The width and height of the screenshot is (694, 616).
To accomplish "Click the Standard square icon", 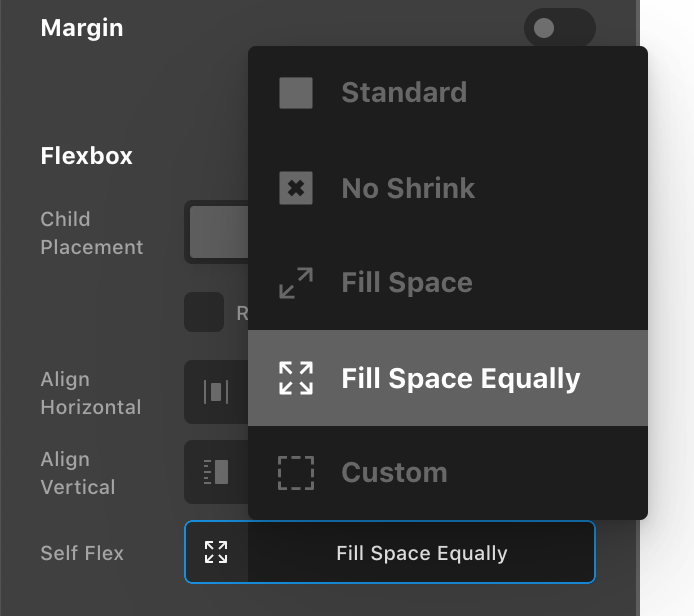I will click(x=296, y=93).
